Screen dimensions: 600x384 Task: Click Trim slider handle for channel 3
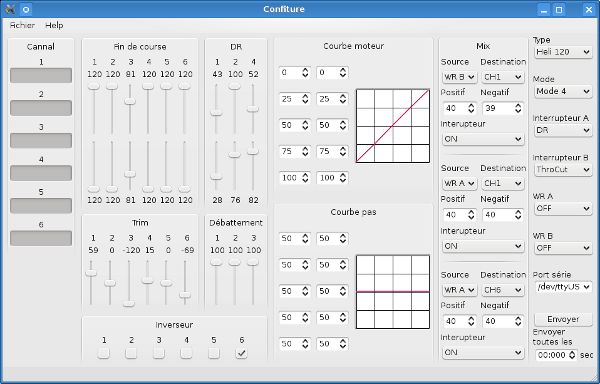click(x=129, y=304)
